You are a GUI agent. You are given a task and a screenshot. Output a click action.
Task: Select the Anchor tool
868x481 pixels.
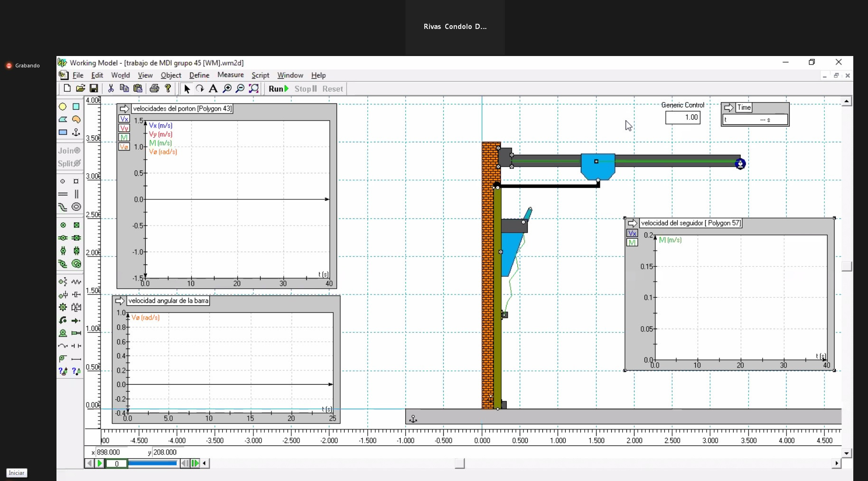76,132
